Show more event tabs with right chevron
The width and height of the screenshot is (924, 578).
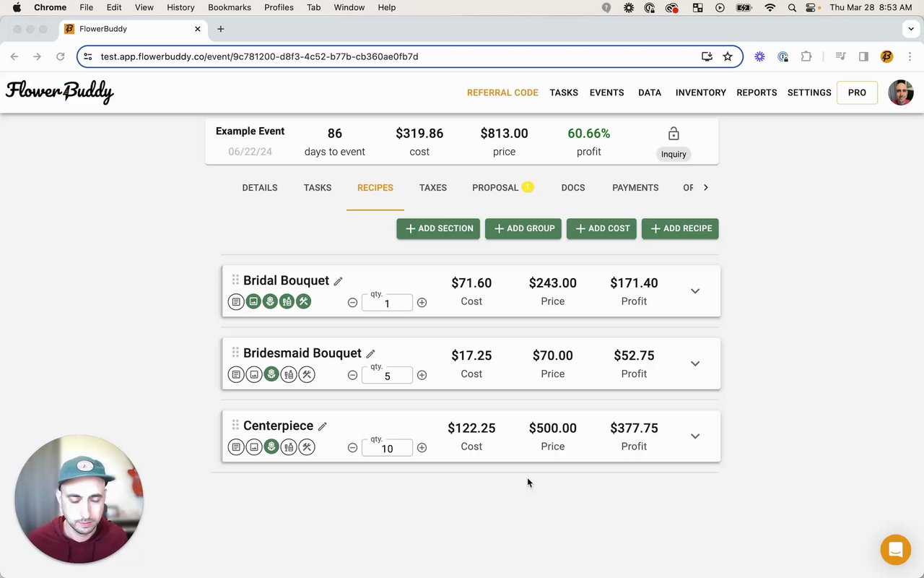tap(705, 188)
